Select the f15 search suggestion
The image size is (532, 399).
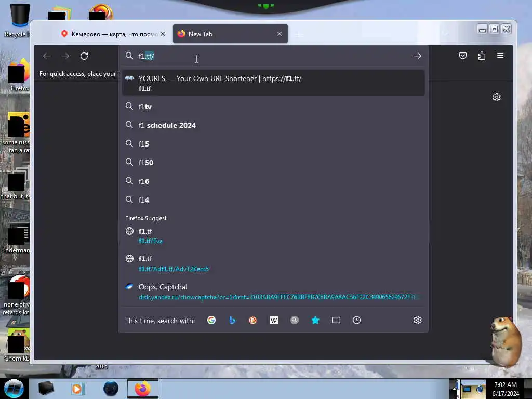pyautogui.click(x=273, y=144)
